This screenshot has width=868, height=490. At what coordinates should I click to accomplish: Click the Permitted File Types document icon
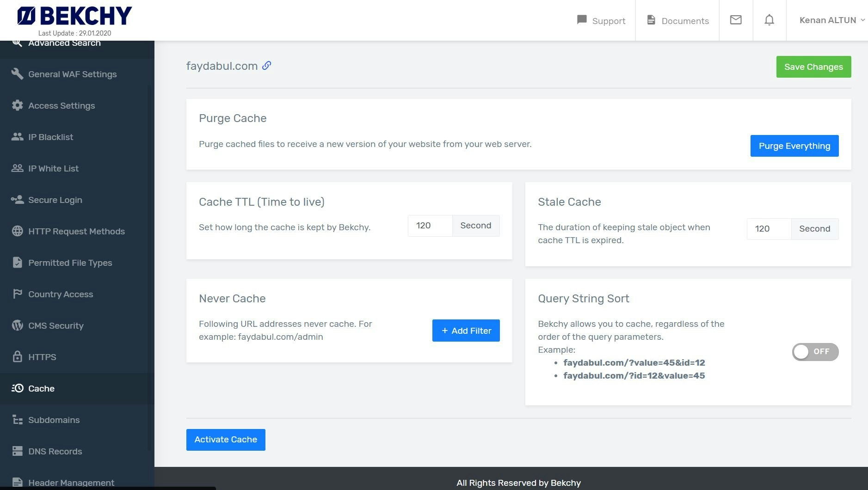17,263
